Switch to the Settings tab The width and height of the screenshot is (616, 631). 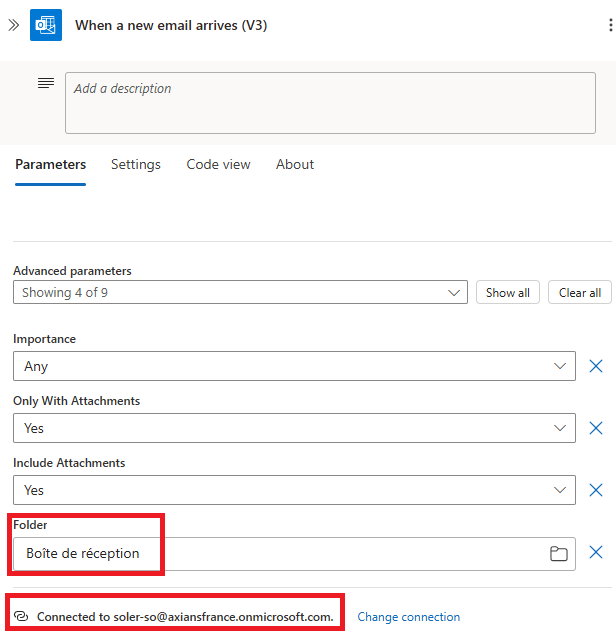(x=136, y=164)
